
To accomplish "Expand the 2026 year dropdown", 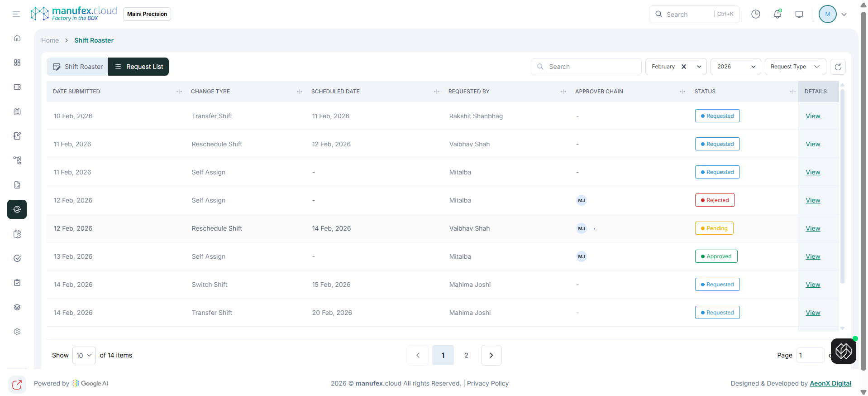I will pyautogui.click(x=736, y=67).
